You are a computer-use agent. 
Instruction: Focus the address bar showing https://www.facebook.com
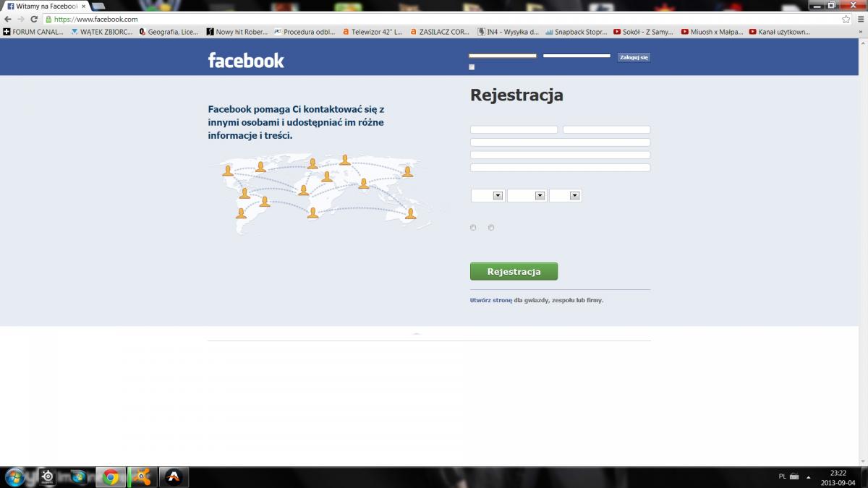click(441, 20)
